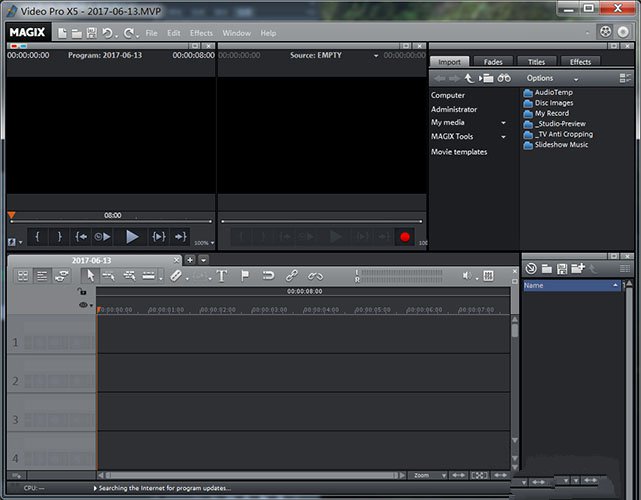The height and width of the screenshot is (500, 641).
Task: Open a project using the folder icon
Action: (x=77, y=34)
